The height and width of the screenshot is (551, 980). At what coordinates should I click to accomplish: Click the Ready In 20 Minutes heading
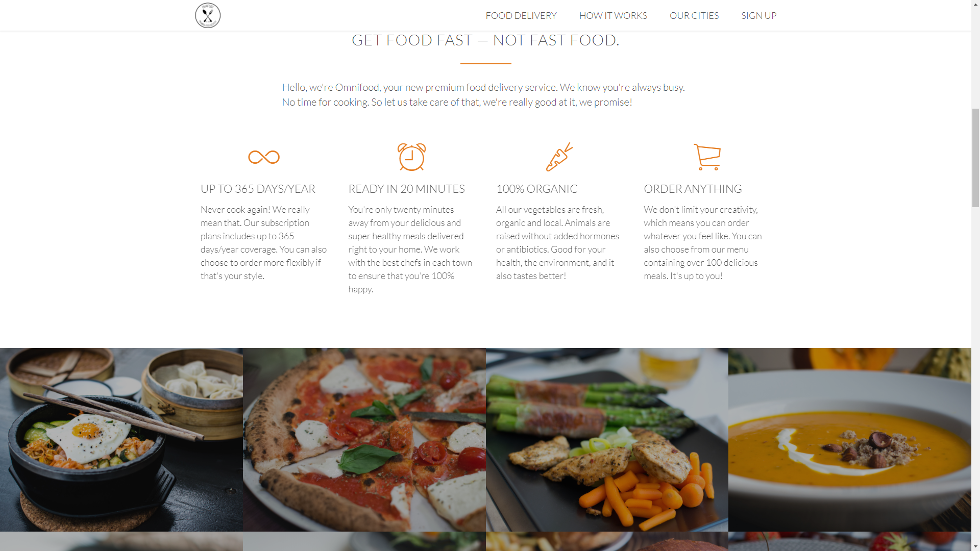(x=406, y=189)
